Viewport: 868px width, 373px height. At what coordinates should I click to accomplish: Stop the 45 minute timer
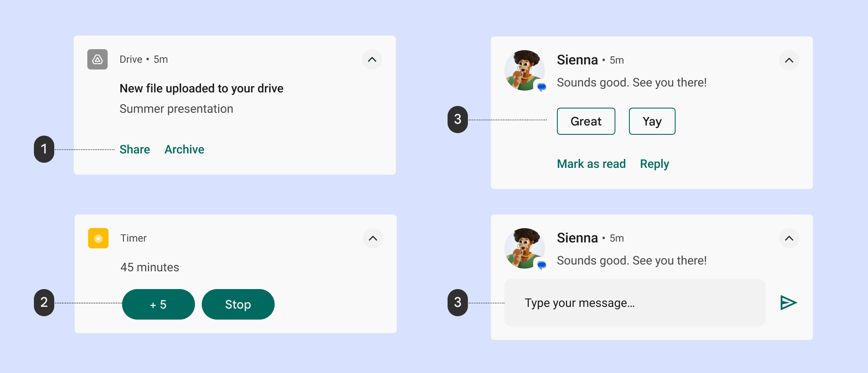[x=238, y=304]
